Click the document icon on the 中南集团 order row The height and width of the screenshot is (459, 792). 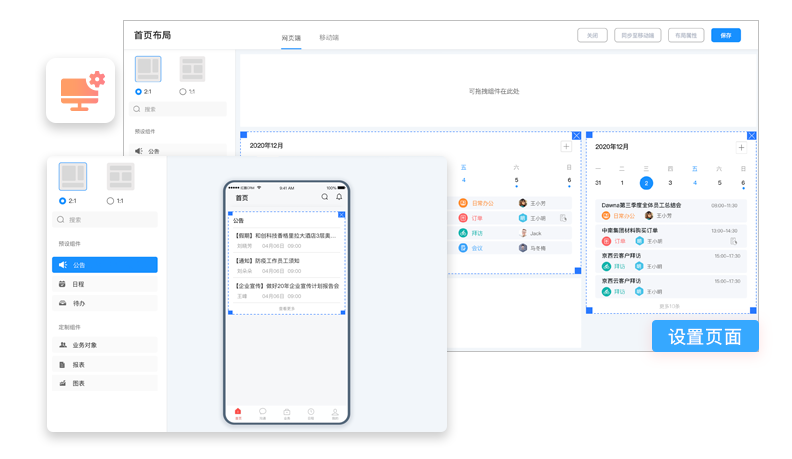coord(733,241)
